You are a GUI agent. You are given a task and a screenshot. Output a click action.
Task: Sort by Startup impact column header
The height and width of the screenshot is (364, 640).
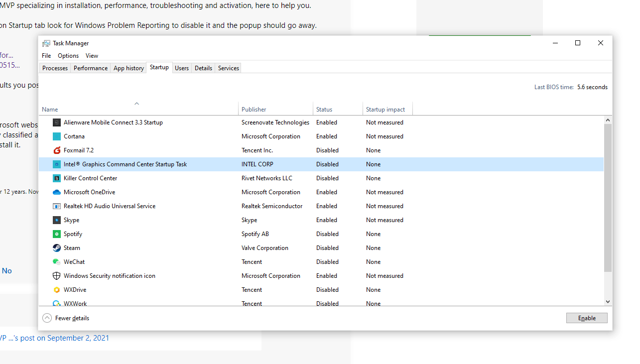pos(385,110)
